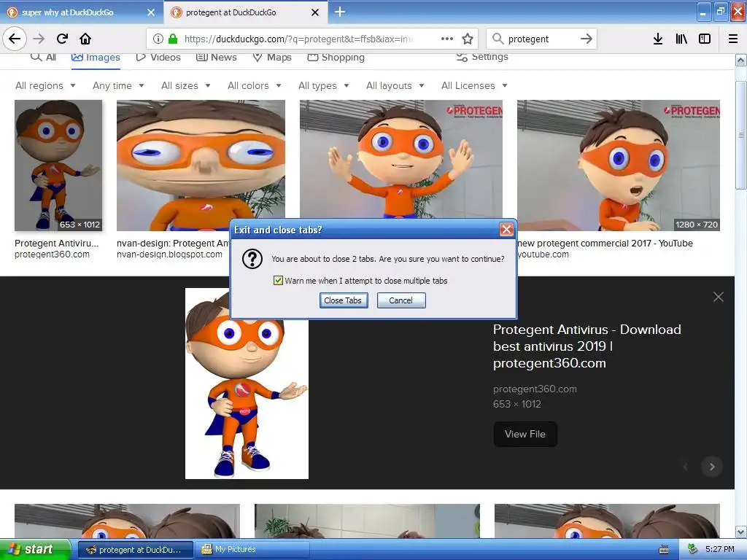Screen dimensions: 747x560
Task: Switch to My Pictures taskbar window
Action: (252, 550)
